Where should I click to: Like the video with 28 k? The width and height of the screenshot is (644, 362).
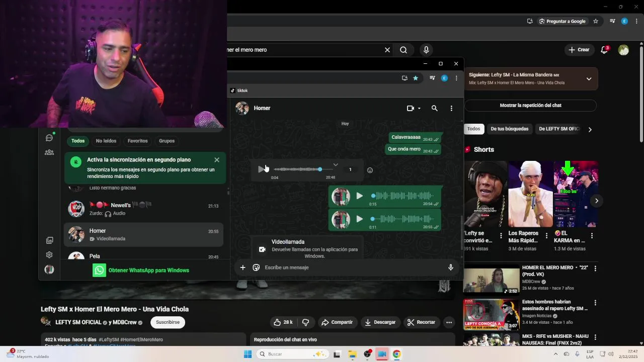pos(283,322)
